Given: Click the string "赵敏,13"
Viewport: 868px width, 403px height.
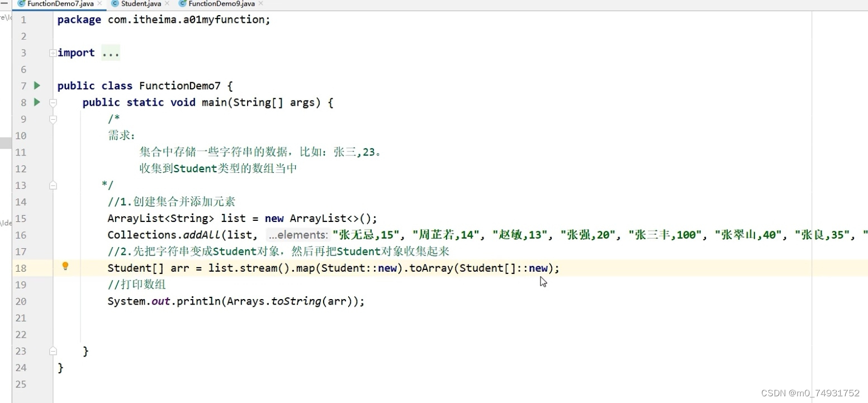Looking at the screenshot, I should point(520,235).
